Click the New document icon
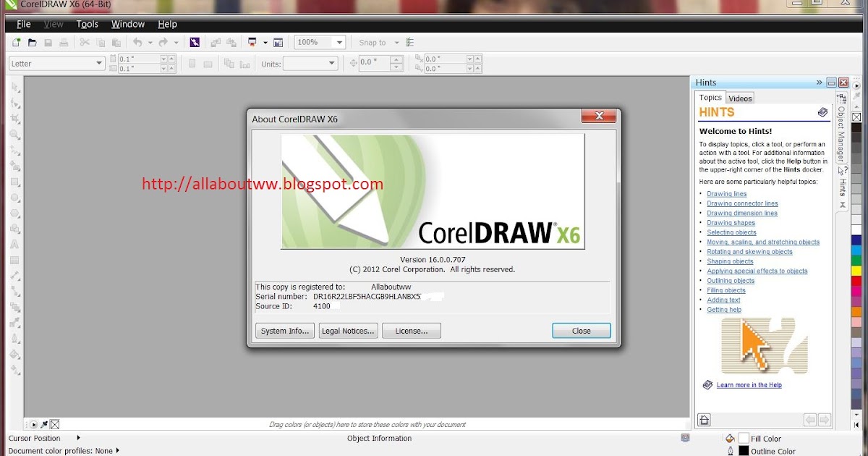 pos(15,43)
